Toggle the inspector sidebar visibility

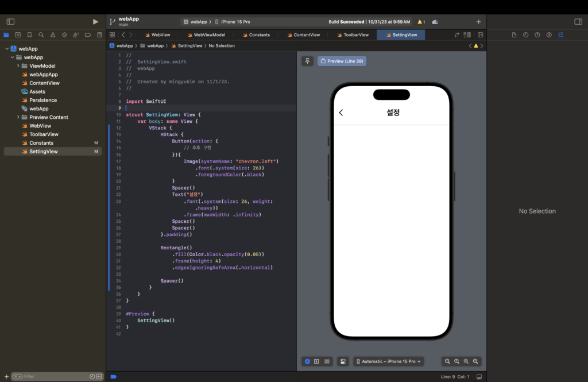[578, 22]
